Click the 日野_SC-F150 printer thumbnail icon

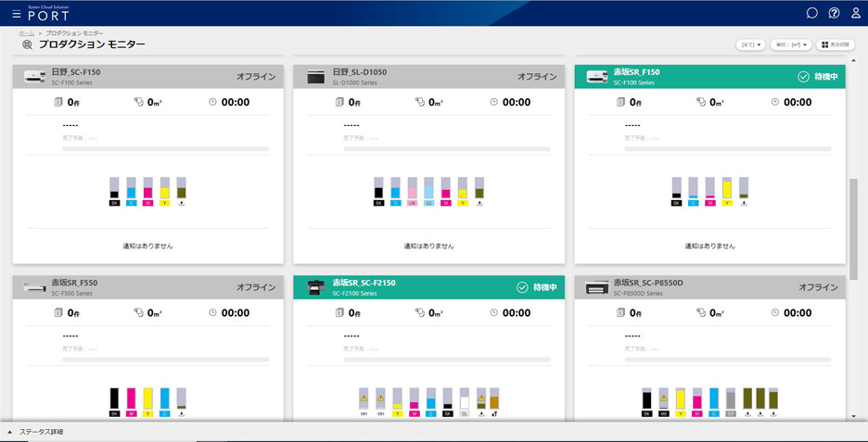[x=34, y=77]
